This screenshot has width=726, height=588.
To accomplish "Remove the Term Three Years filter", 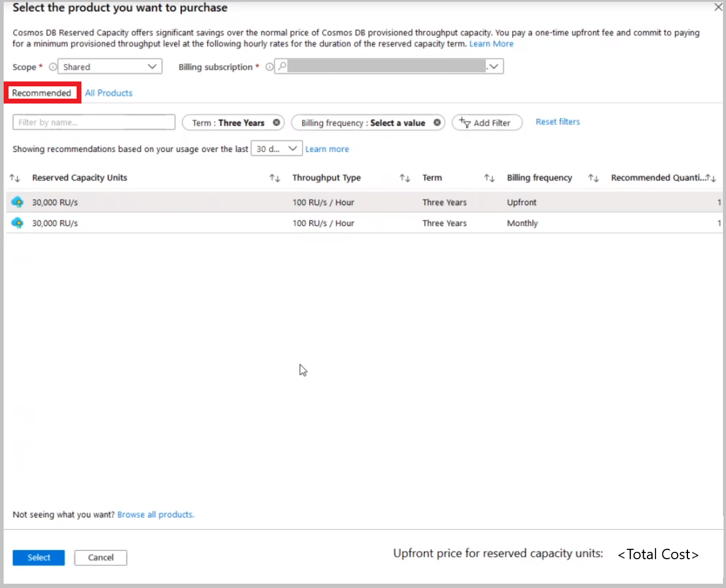I will click(276, 123).
